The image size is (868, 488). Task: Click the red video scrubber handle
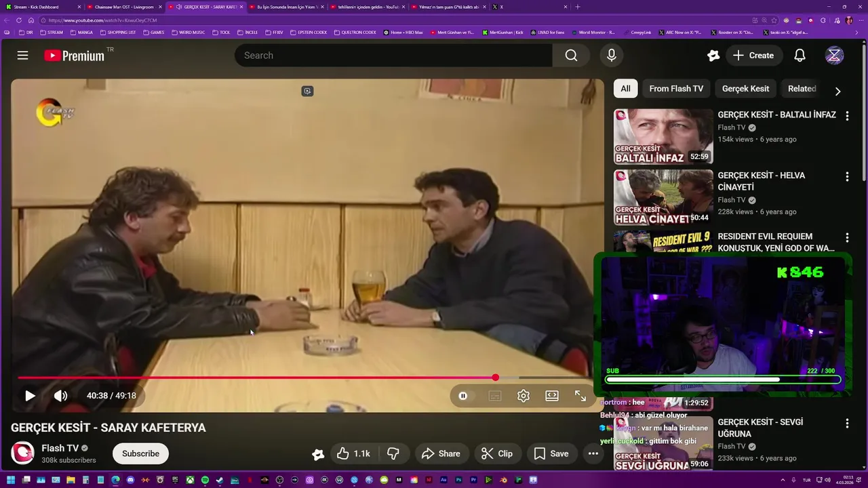pos(496,378)
